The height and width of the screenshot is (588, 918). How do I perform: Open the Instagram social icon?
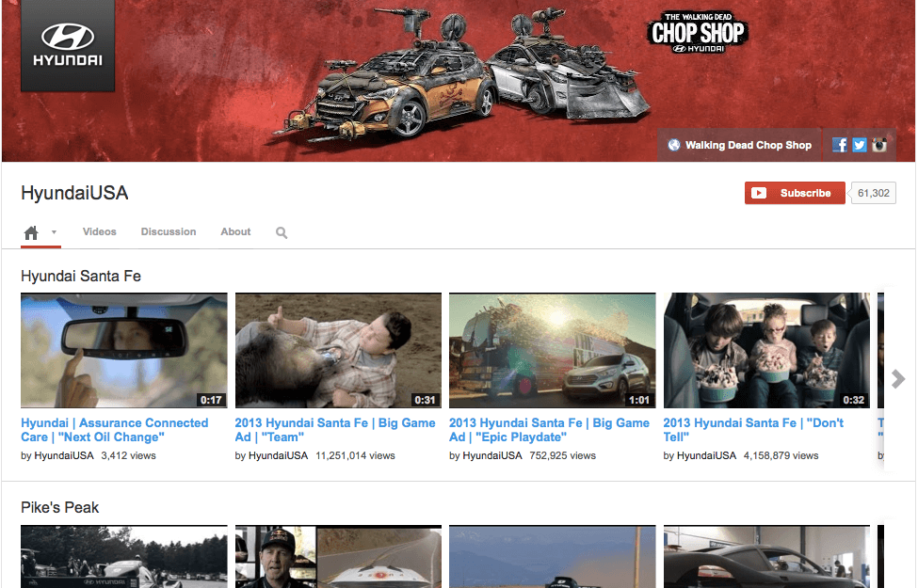point(879,145)
